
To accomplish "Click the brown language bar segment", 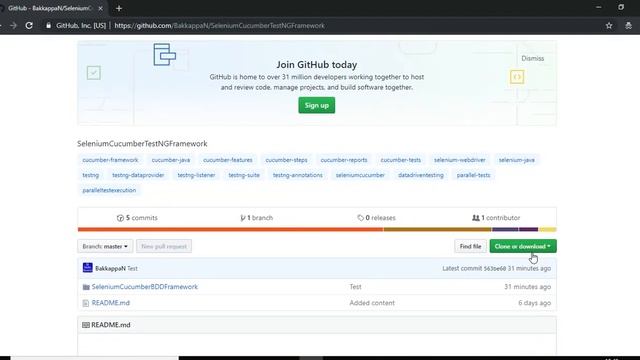I will coord(438,229).
